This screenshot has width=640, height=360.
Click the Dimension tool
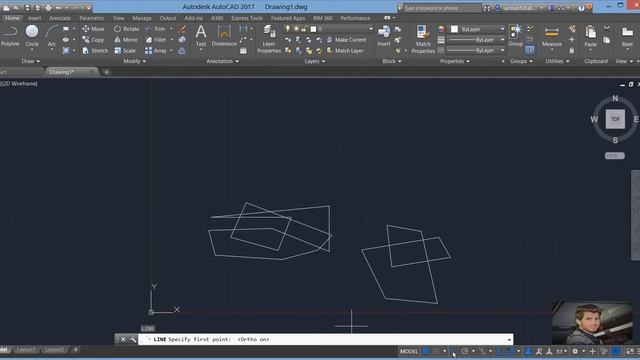tap(224, 36)
